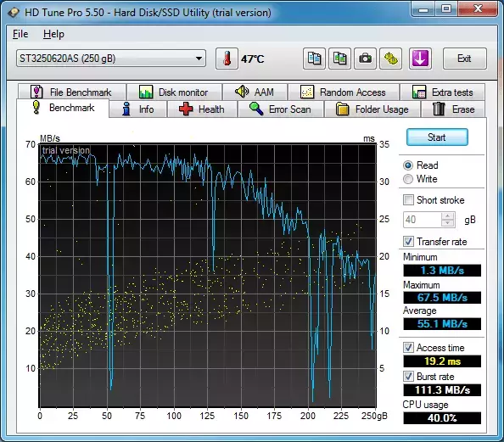Image resolution: width=504 pixels, height=442 pixels.
Task: Open the Health tab with red cross
Action: click(x=202, y=109)
